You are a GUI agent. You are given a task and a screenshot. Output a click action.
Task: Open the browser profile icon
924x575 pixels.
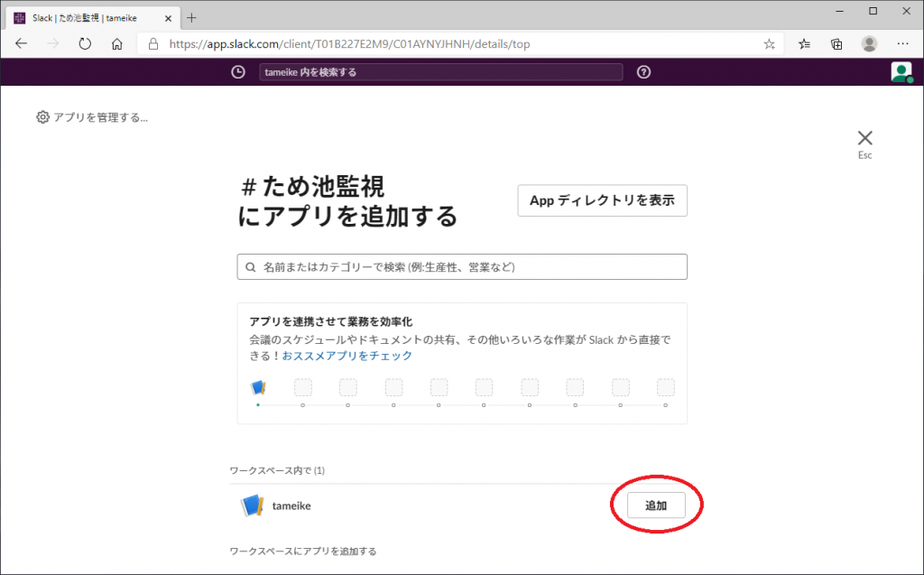point(869,43)
